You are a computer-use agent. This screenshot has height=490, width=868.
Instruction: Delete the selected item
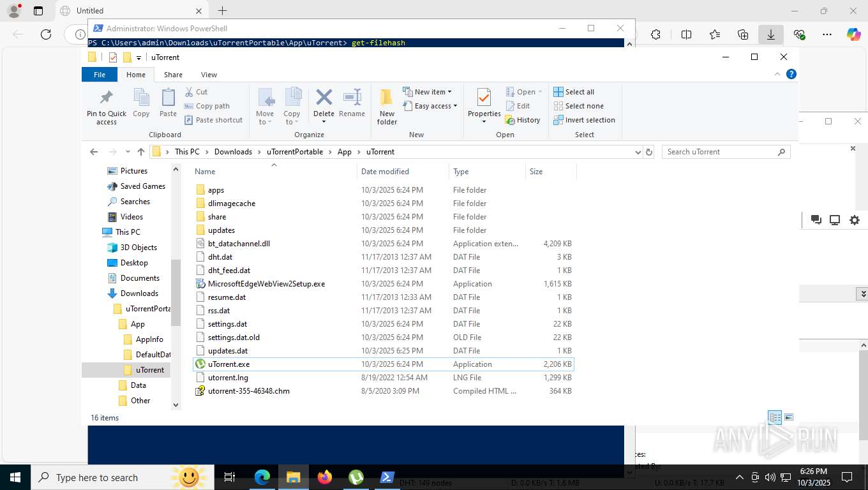tap(324, 107)
